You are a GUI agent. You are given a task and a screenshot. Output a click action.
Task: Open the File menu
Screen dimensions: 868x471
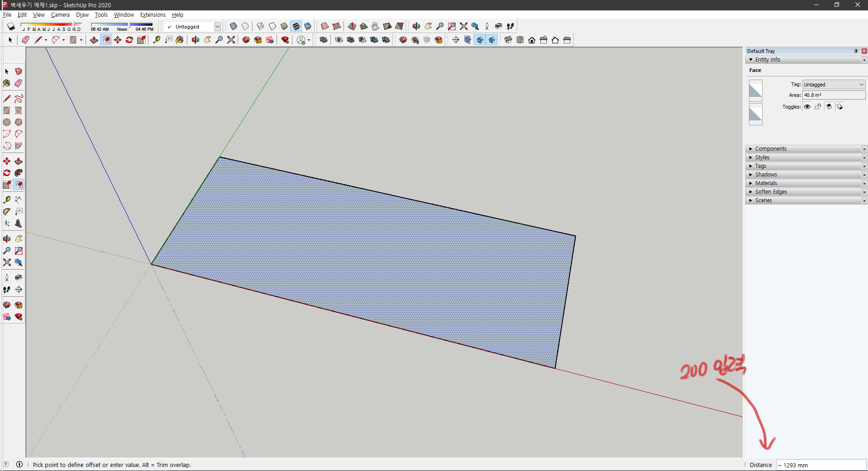[7, 15]
